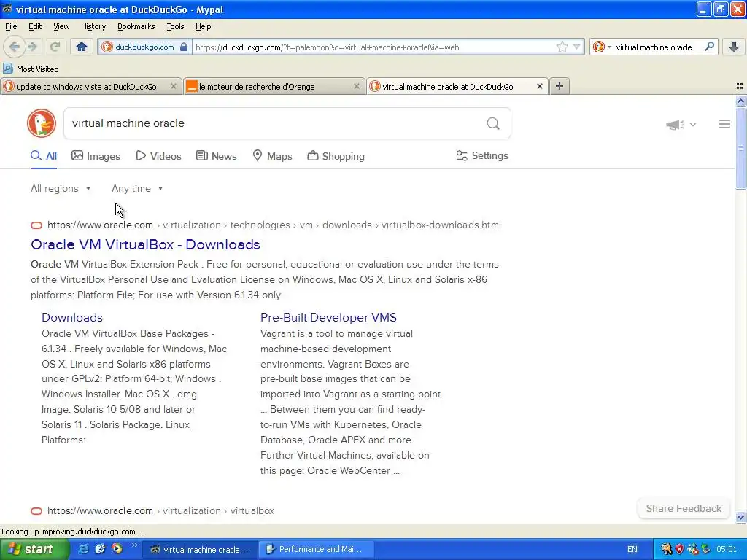Viewport: 747px width, 560px height.
Task: Click the magnifier in the browser search box
Action: click(709, 47)
